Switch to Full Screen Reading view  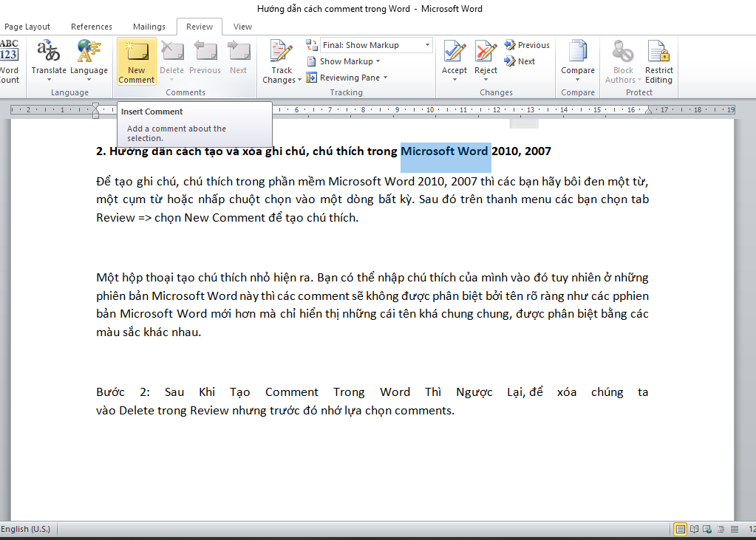[x=693, y=529]
